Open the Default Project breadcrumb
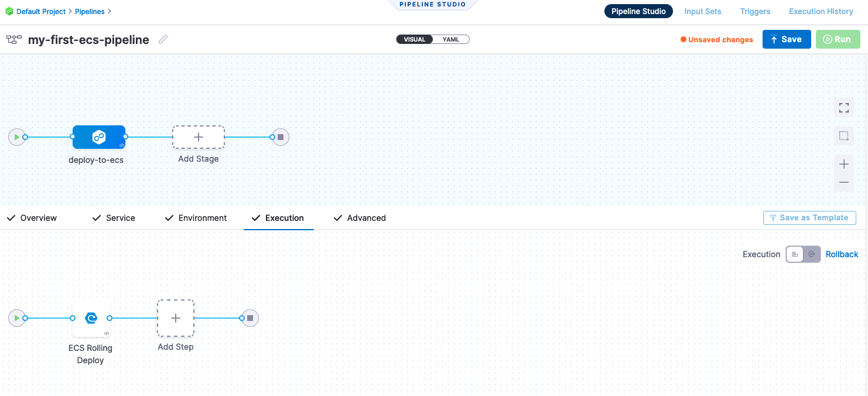The image size is (868, 396). [x=40, y=12]
